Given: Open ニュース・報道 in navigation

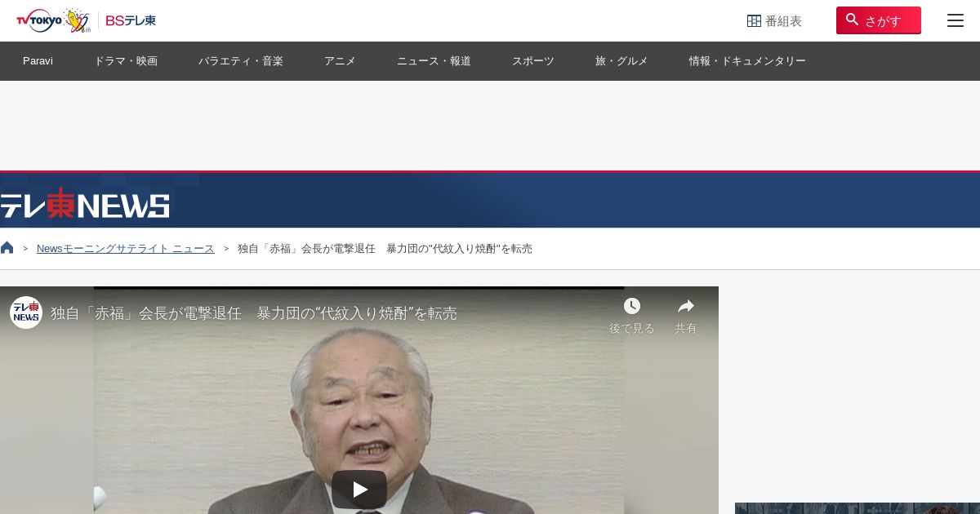Looking at the screenshot, I should [434, 61].
